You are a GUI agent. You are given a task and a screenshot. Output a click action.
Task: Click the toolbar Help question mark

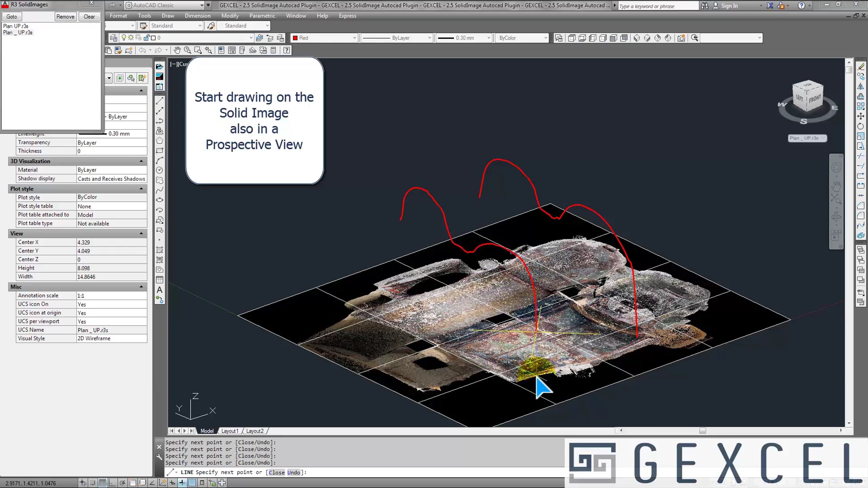click(286, 50)
